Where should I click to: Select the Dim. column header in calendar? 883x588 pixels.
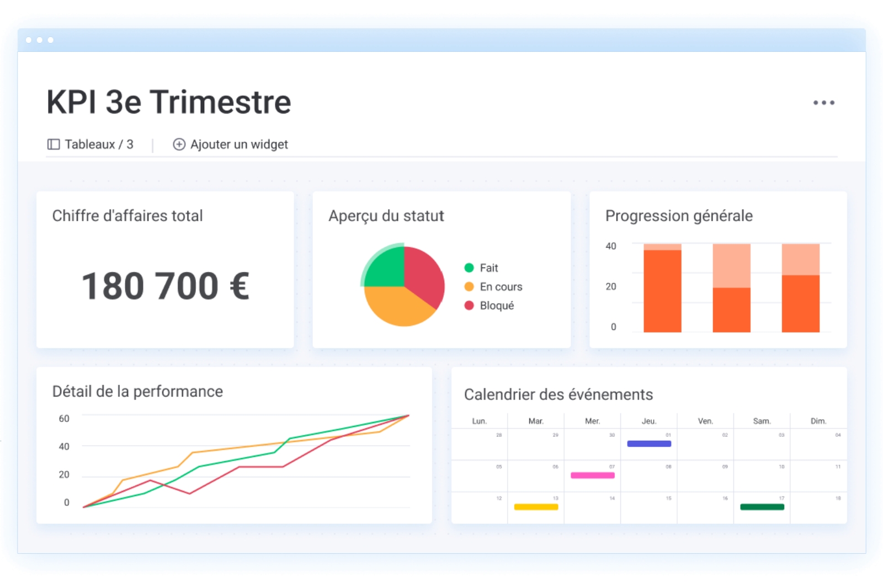818,421
